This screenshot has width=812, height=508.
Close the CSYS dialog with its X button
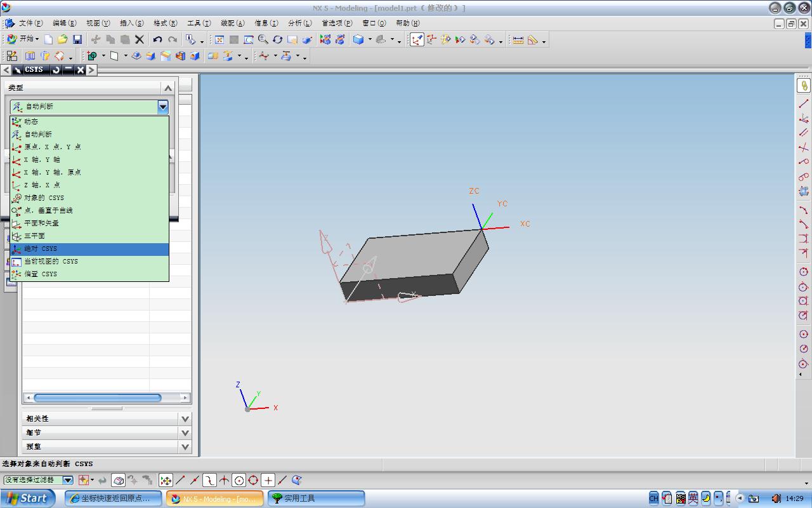[x=81, y=70]
